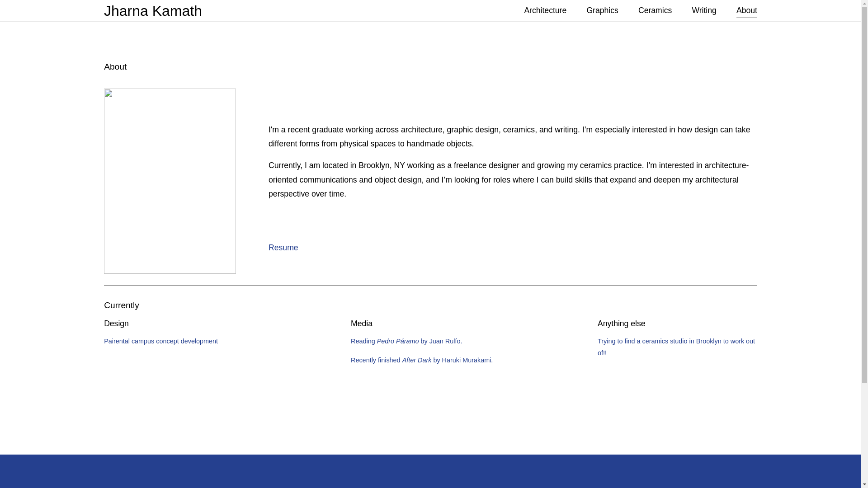Click the Jharna Kamath site title
The image size is (868, 488).
tap(153, 11)
